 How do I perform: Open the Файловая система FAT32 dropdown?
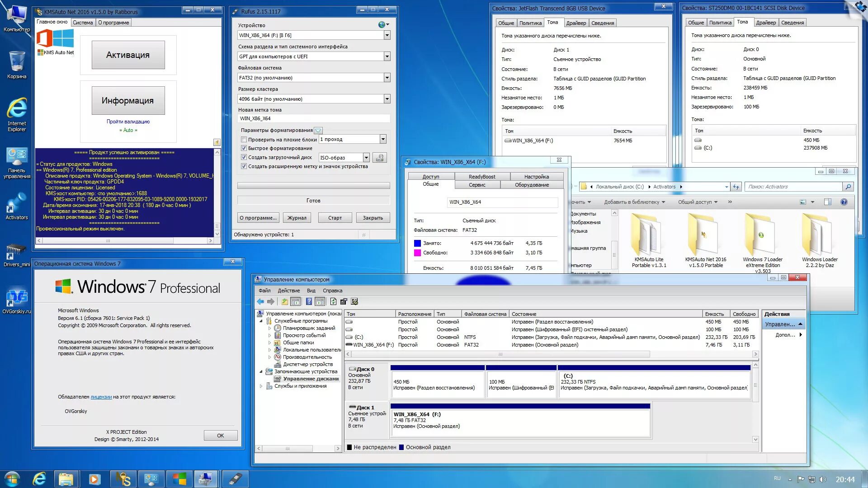(x=387, y=78)
